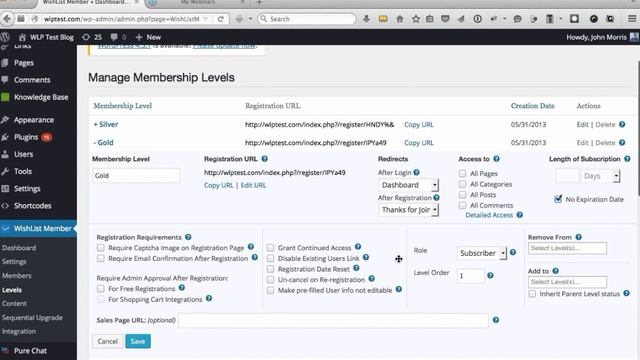Viewport: 640px width, 360px height.
Task: Open help icon beside After Login
Action: [x=416, y=172]
